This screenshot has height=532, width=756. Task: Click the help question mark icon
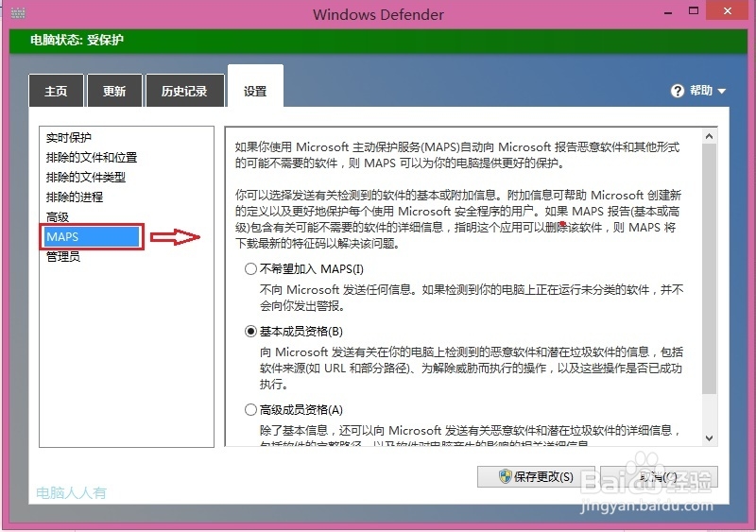tap(678, 91)
